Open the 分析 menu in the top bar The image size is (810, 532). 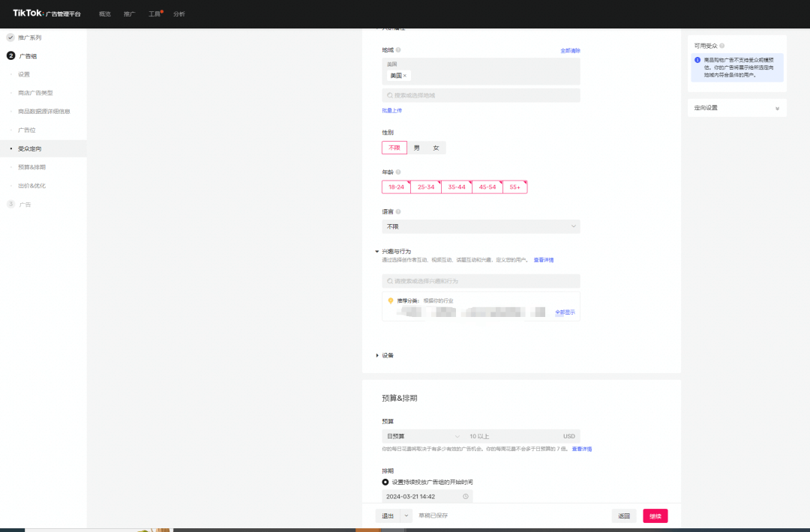point(179,14)
